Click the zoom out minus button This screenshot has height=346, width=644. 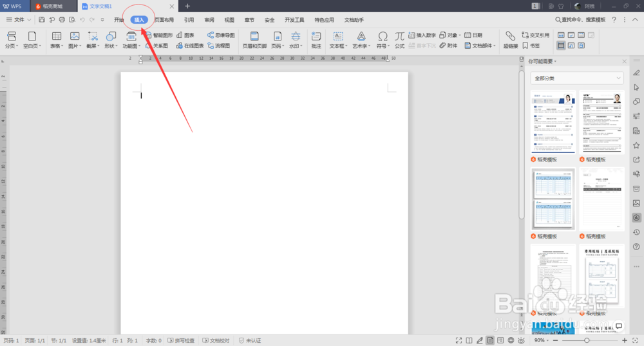555,340
